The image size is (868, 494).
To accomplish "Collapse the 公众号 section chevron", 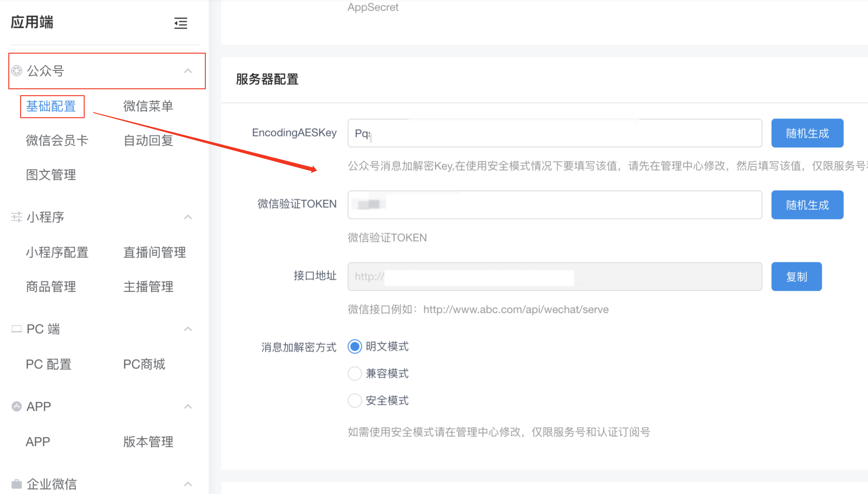I will [x=188, y=71].
